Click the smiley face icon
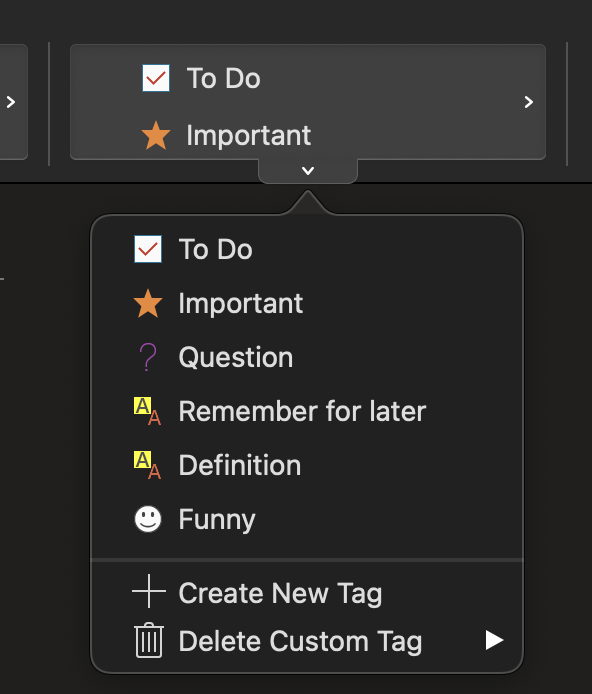The image size is (592, 694). click(148, 519)
